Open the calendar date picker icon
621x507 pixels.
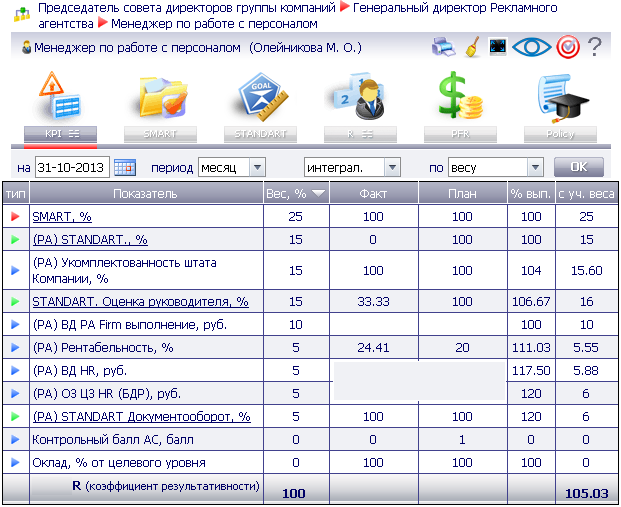[125, 168]
